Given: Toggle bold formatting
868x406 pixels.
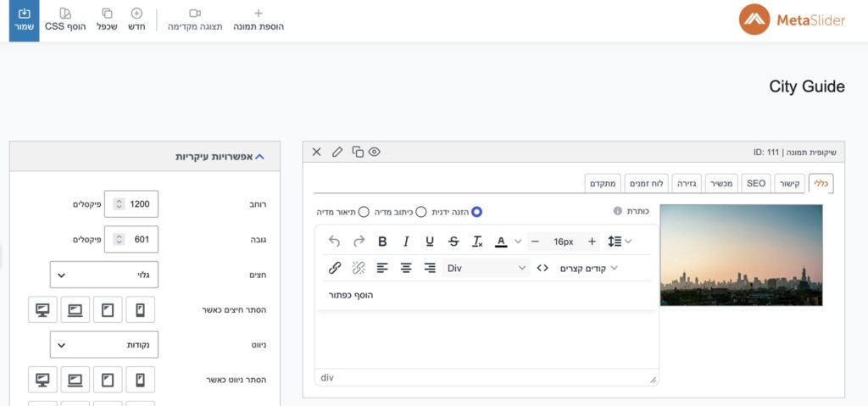Looking at the screenshot, I should [x=382, y=241].
